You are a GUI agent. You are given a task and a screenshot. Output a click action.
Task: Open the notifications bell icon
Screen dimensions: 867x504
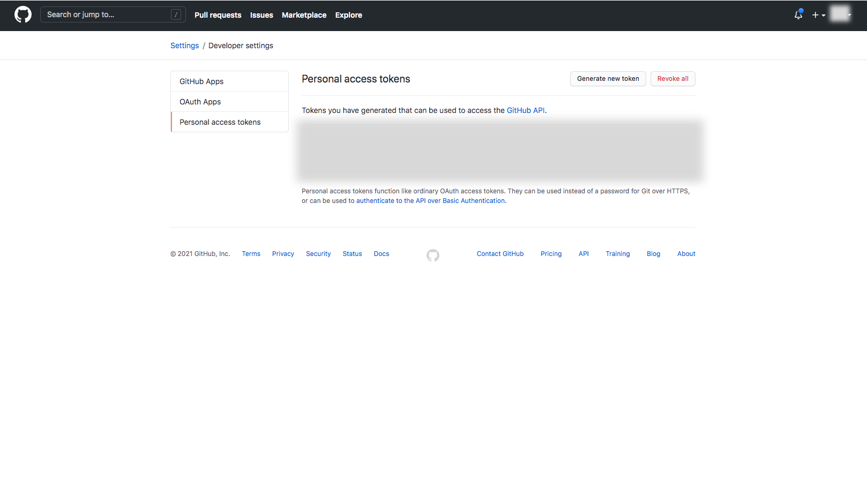click(798, 15)
